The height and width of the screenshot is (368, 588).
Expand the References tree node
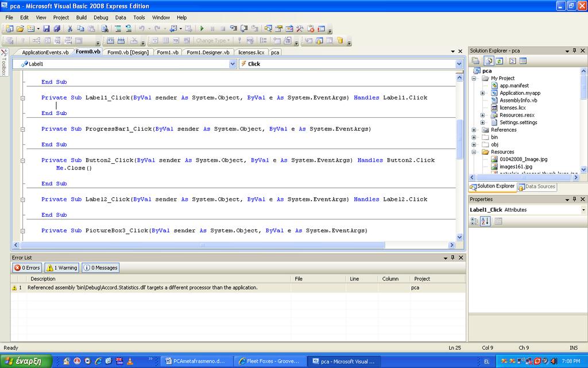coord(474,130)
